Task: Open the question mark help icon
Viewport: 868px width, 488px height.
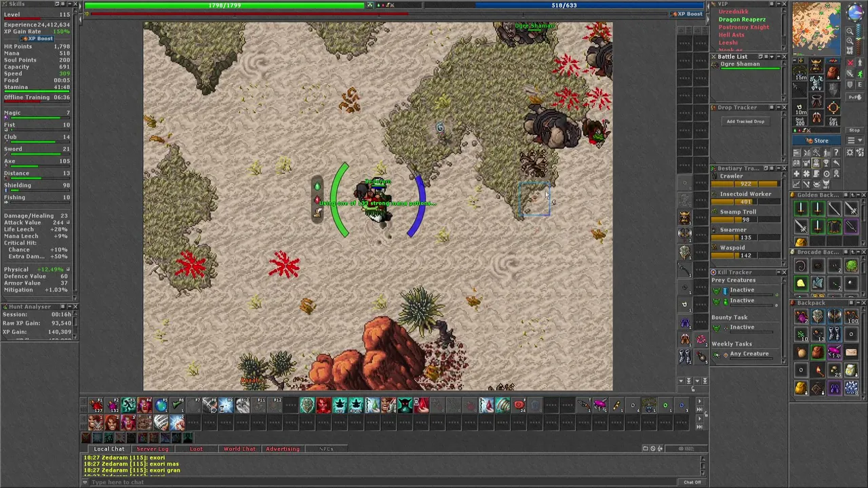Action: pyautogui.click(x=836, y=152)
